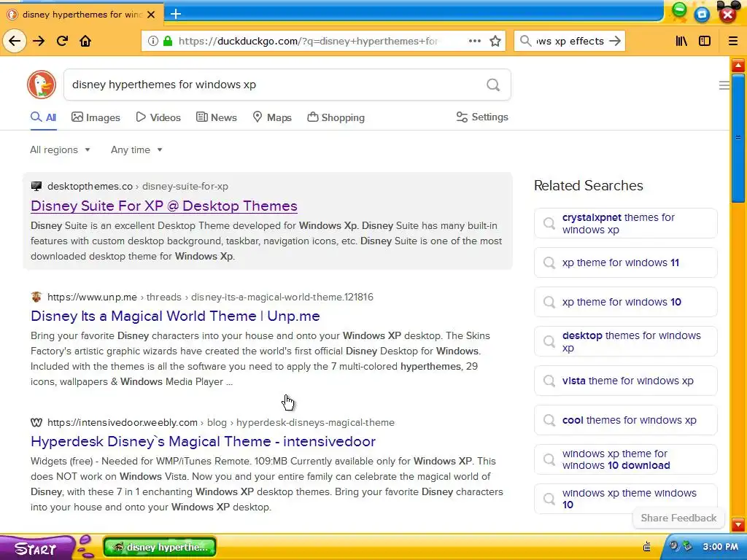747x560 pixels.
Task: Click the scrollbar down arrow
Action: click(738, 525)
